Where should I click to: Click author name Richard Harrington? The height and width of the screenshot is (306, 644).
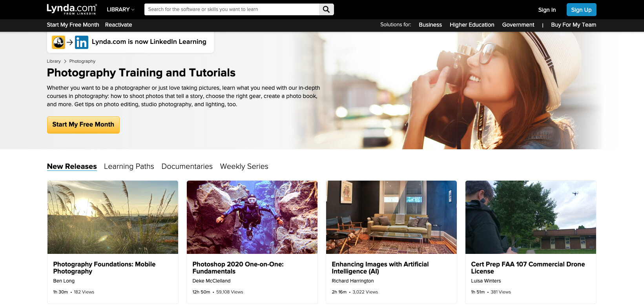point(353,281)
